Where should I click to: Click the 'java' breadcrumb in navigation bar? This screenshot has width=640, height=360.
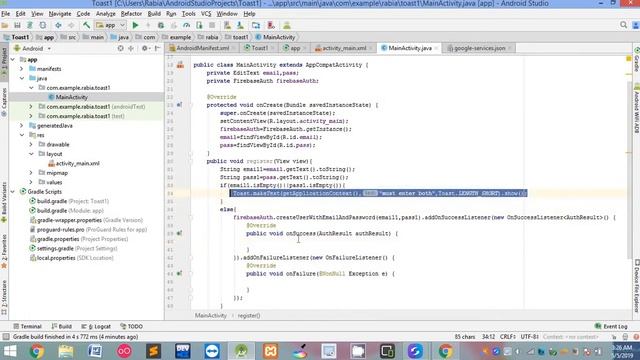point(120,37)
